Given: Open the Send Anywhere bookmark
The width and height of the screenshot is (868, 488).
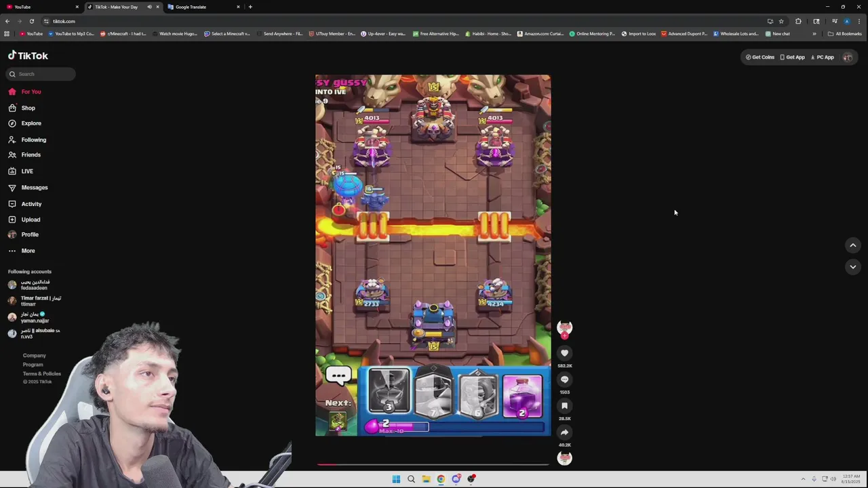Looking at the screenshot, I should [x=279, y=34].
